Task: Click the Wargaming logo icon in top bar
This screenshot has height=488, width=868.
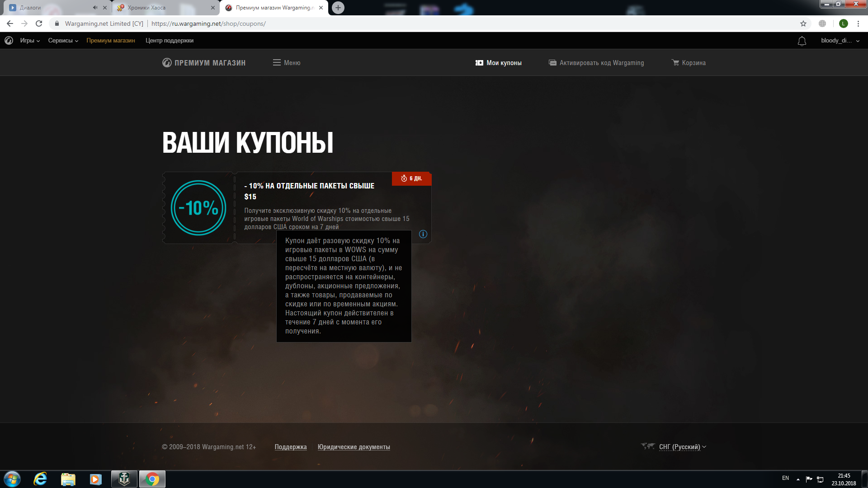Action: [9, 41]
